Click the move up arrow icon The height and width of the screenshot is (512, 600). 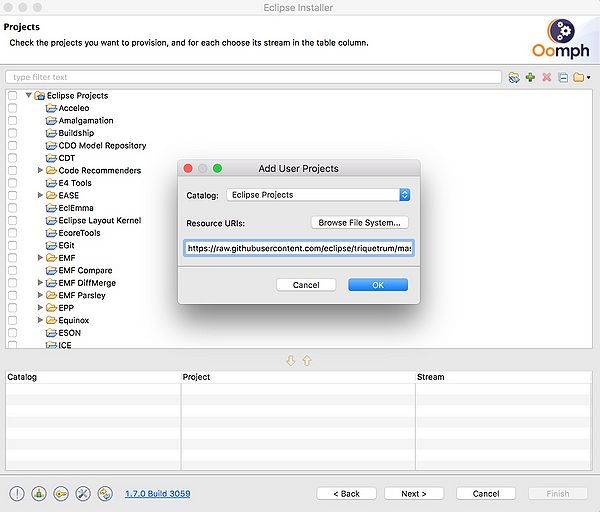pyautogui.click(x=307, y=360)
